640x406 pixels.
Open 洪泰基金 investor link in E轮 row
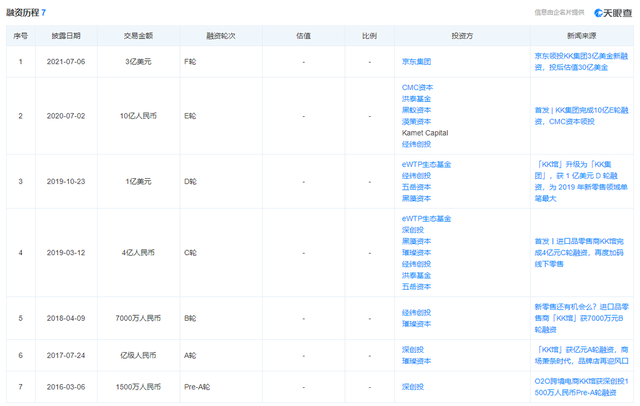[x=416, y=99]
